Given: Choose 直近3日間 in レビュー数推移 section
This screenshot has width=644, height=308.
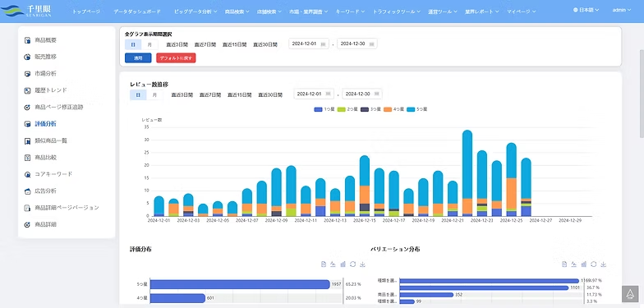Looking at the screenshot, I should pyautogui.click(x=182, y=95).
